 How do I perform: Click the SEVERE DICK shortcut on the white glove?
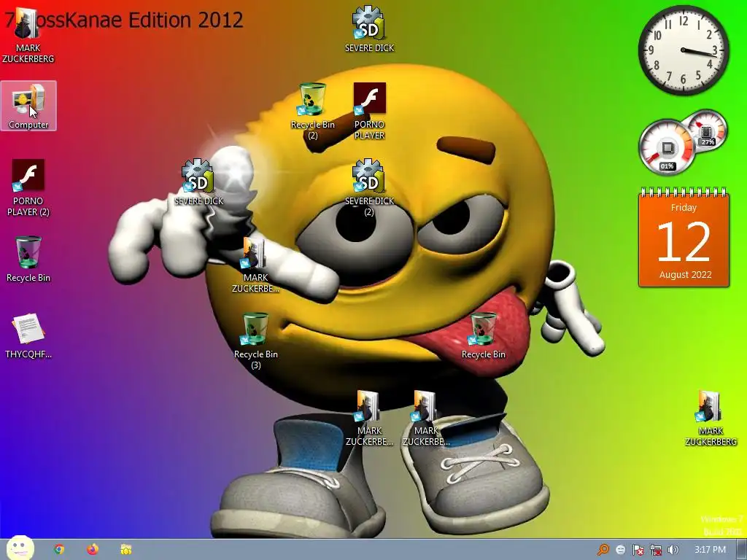click(x=198, y=182)
